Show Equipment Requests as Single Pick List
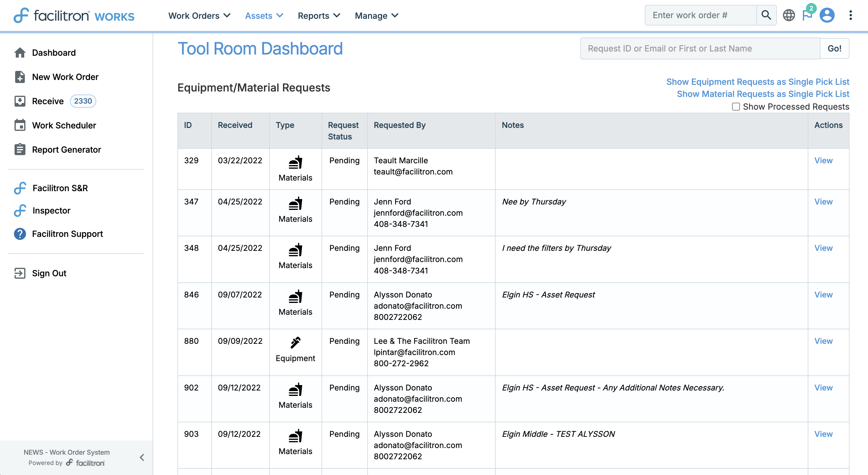 (757, 82)
